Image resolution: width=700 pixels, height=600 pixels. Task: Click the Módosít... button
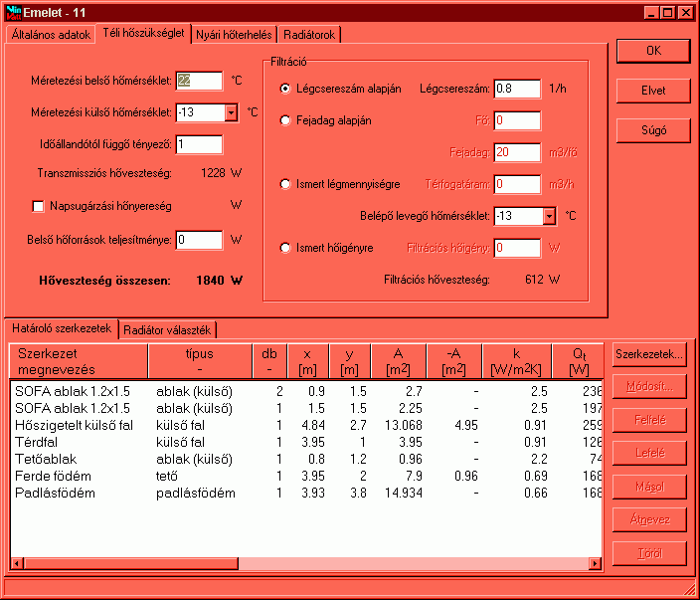(x=649, y=386)
